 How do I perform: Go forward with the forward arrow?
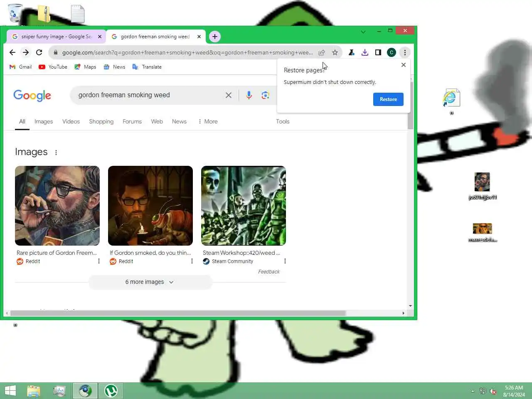(26, 52)
